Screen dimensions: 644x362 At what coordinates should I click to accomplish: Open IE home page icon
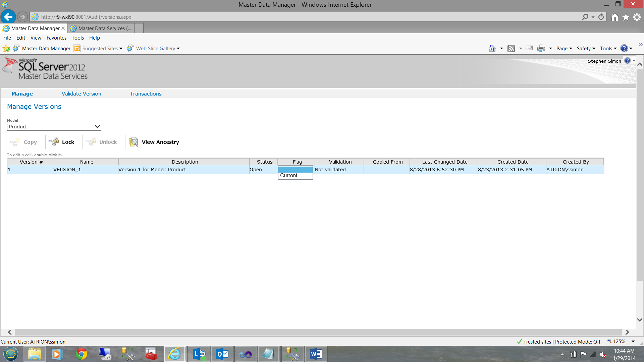[x=614, y=17]
